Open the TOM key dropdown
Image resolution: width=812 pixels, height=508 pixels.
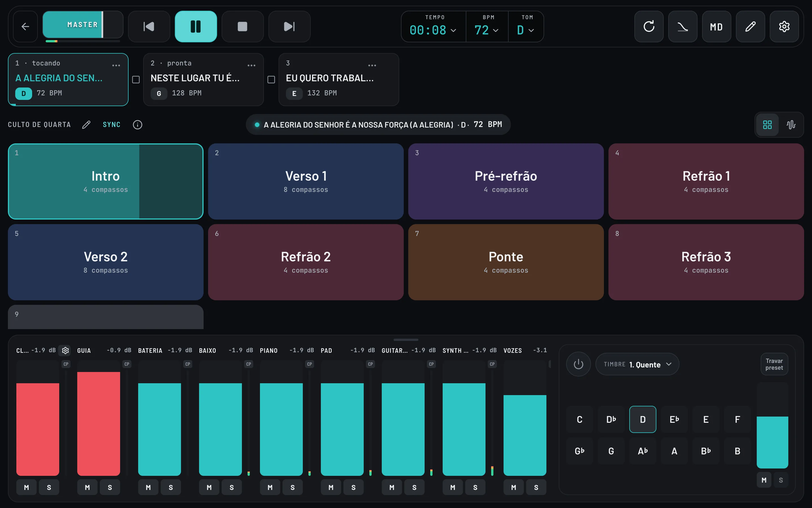[x=526, y=27]
